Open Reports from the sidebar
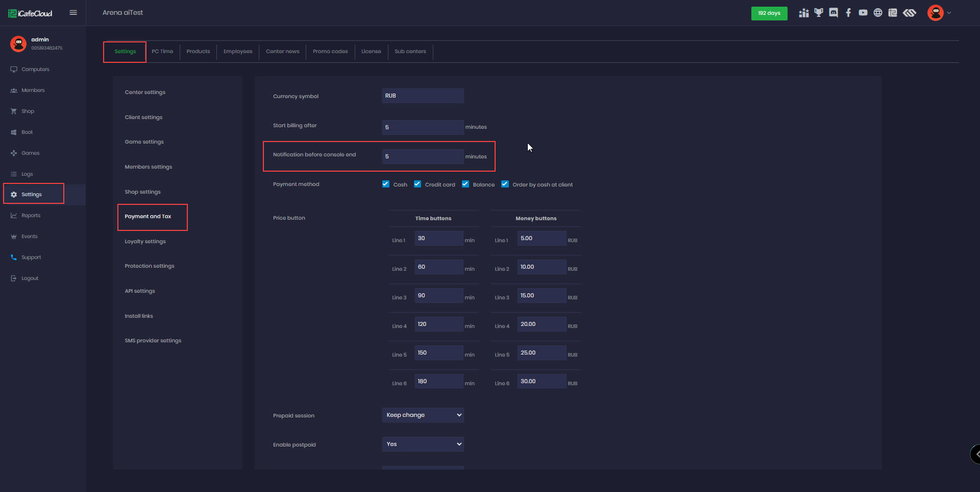980x492 pixels. 31,216
